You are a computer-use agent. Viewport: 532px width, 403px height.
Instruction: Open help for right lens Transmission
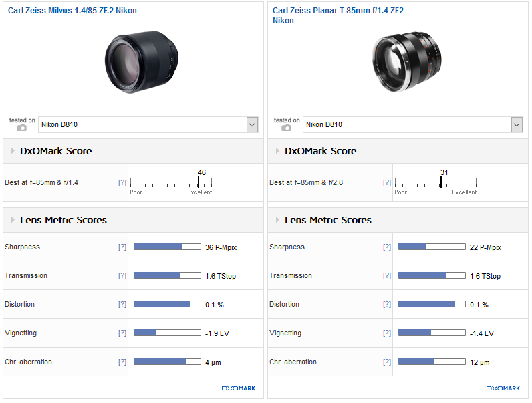point(387,276)
